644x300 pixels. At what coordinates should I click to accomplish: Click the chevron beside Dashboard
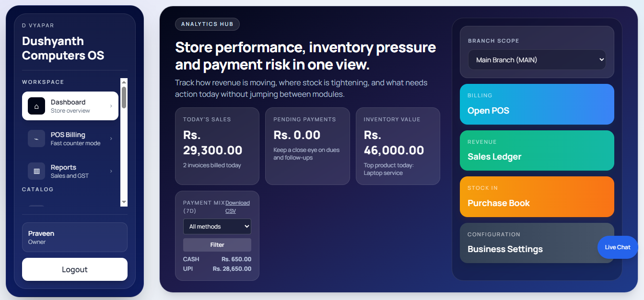[111, 106]
